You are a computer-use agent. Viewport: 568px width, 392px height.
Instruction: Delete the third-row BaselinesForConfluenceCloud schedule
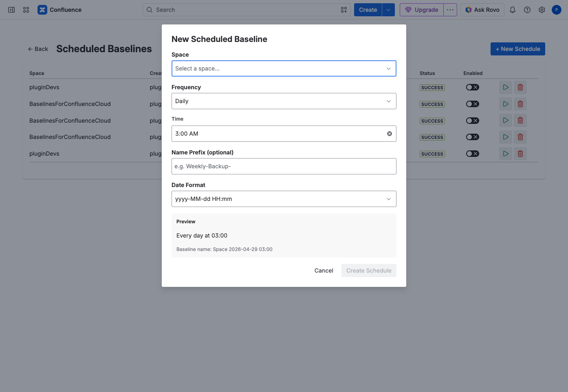(x=520, y=121)
